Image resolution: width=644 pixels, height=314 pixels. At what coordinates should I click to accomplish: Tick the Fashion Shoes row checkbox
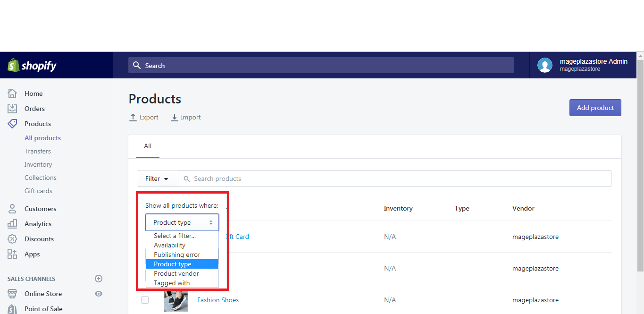point(145,300)
